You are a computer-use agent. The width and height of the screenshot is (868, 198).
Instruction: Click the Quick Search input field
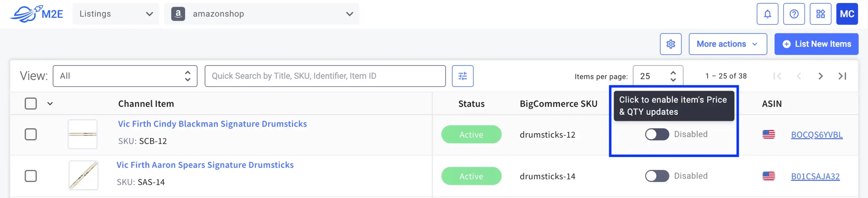(x=325, y=76)
